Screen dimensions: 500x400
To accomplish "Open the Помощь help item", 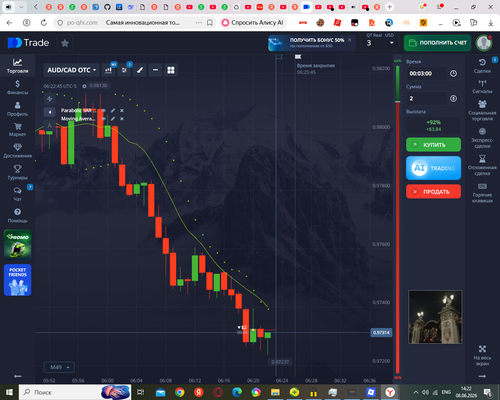I will tap(17, 215).
